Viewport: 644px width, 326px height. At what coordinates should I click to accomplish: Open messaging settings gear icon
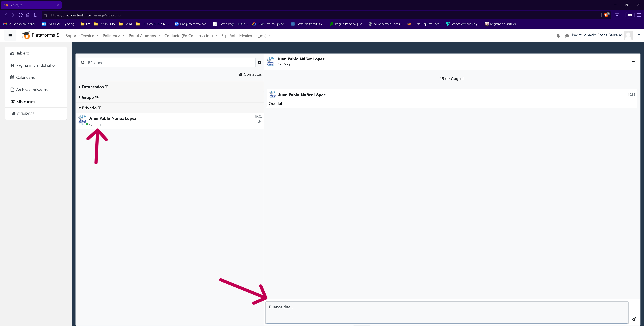[x=260, y=63]
